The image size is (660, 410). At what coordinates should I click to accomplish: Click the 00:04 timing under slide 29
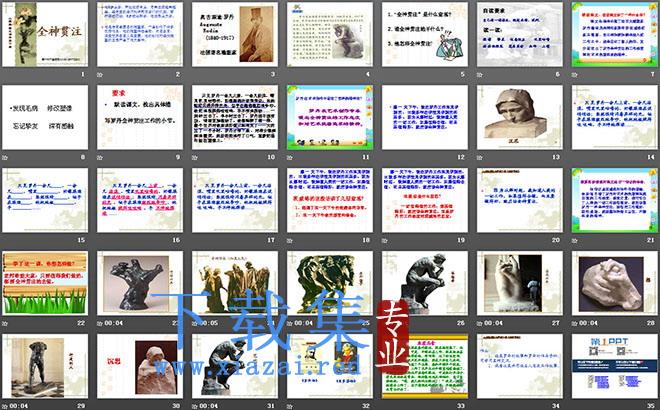(19, 406)
